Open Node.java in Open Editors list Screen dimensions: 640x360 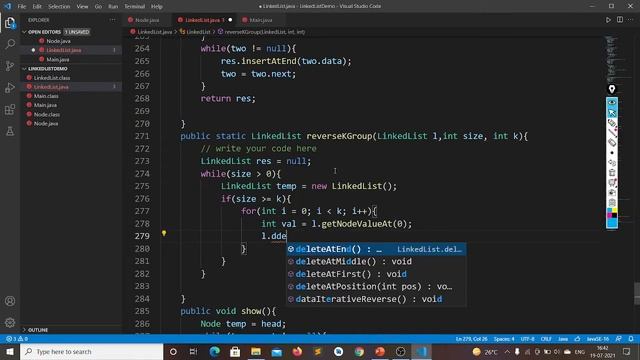58,41
